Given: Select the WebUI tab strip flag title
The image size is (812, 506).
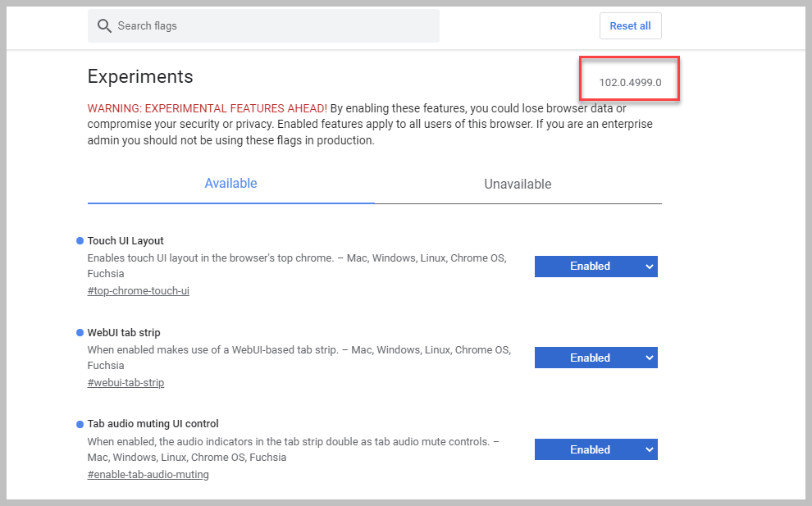Looking at the screenshot, I should pyautogui.click(x=124, y=333).
